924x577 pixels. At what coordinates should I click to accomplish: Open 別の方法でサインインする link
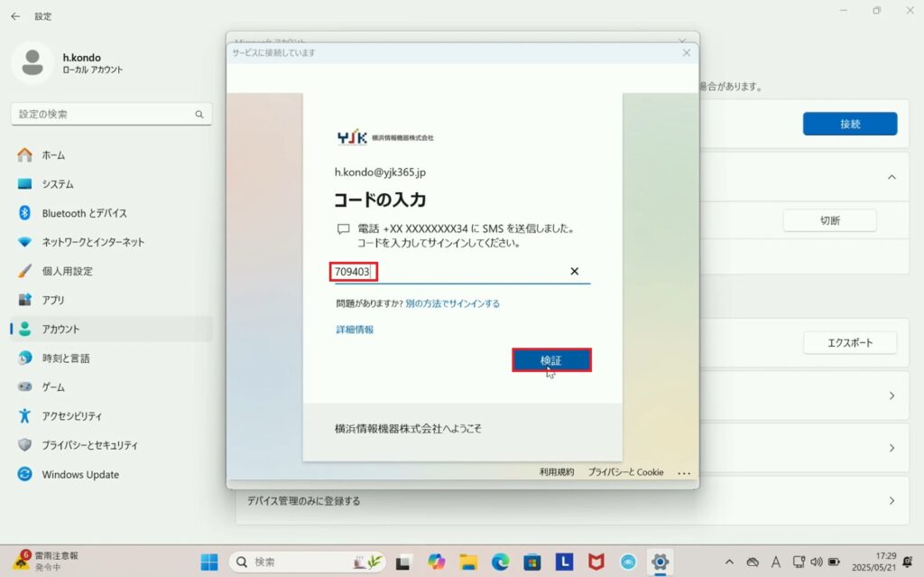(452, 303)
